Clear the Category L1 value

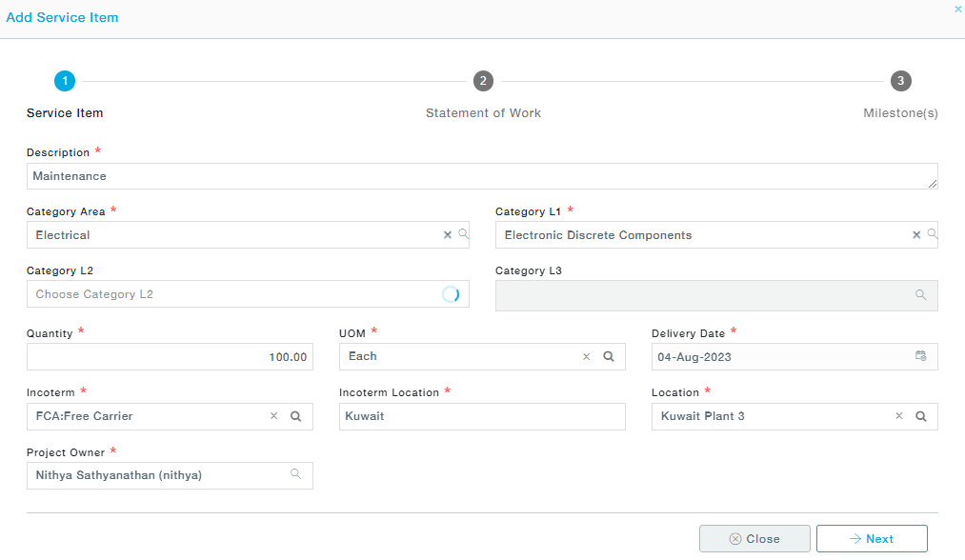pos(916,234)
